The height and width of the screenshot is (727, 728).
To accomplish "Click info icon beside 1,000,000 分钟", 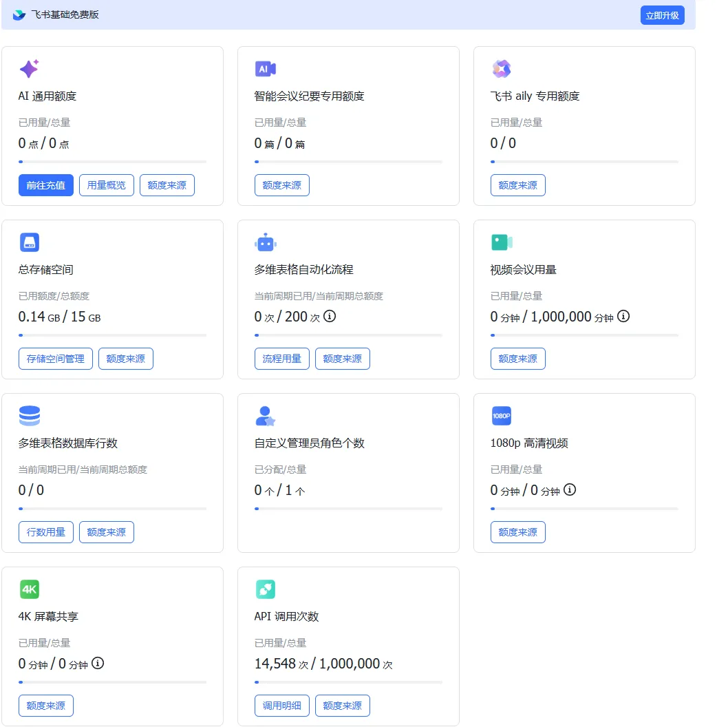I will tap(623, 317).
